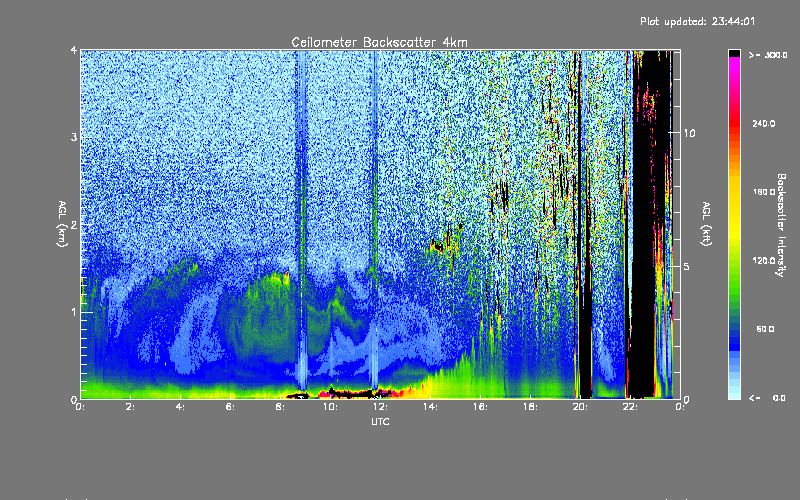Click the '3' tick on the km axis
This screenshot has width=800, height=500.
[x=74, y=137]
